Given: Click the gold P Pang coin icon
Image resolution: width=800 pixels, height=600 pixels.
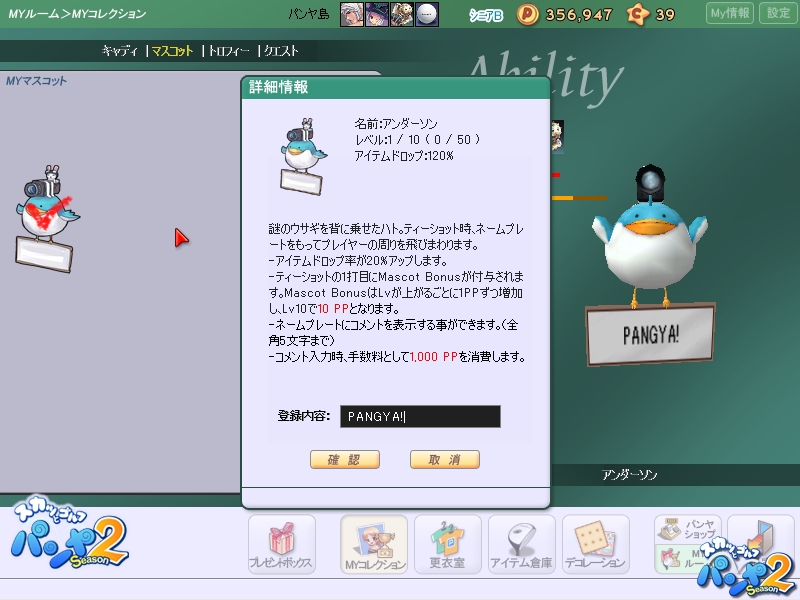Looking at the screenshot, I should pos(528,14).
